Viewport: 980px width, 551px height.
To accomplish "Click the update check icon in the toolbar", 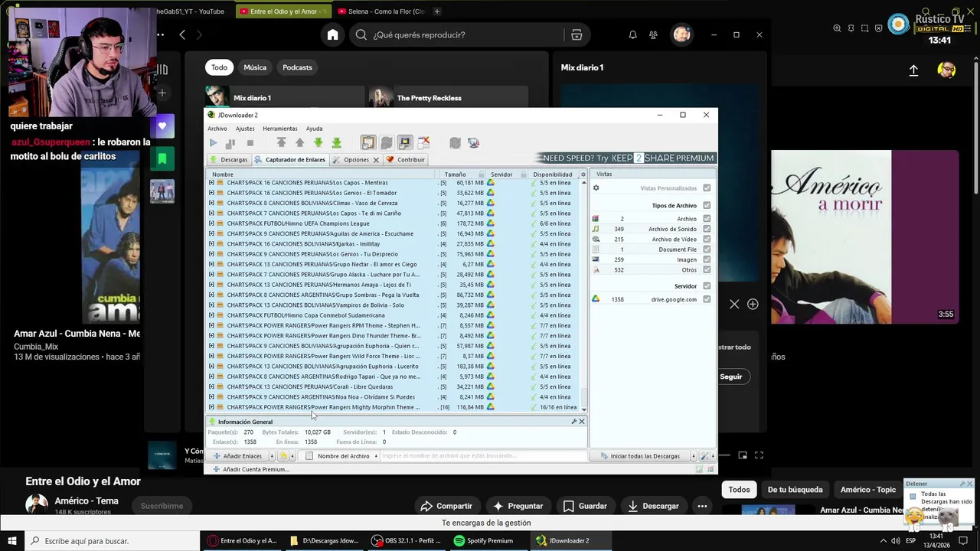I will [455, 143].
